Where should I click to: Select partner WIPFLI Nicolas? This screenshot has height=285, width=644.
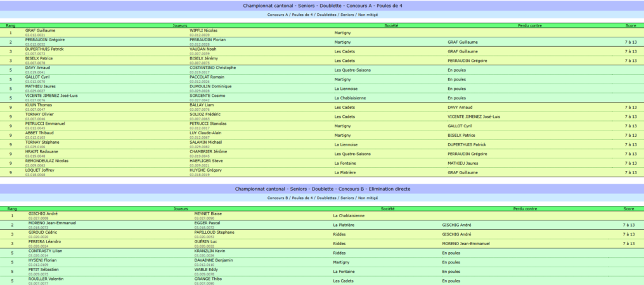click(x=203, y=30)
